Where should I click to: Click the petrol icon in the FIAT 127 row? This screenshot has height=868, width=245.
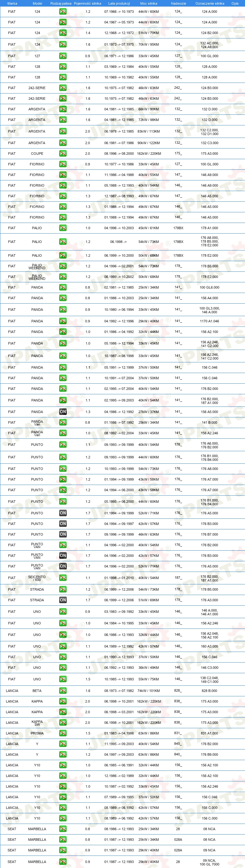(x=63, y=56)
